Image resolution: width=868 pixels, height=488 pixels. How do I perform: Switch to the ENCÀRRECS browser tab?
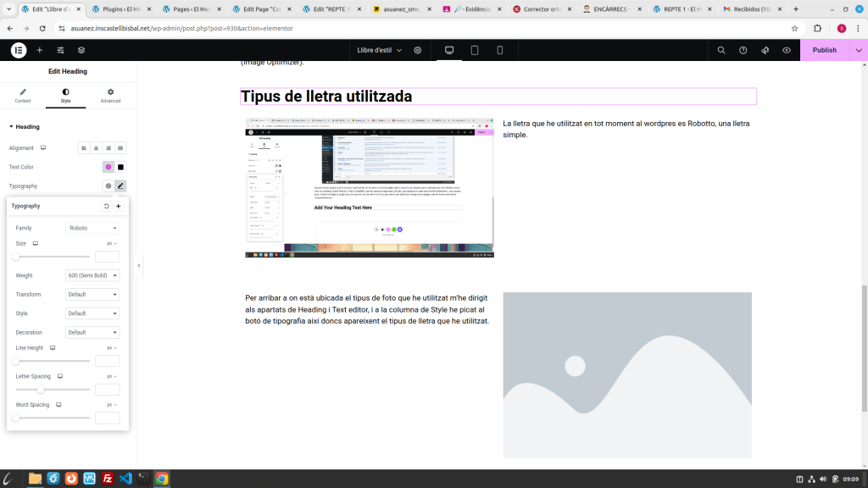(x=612, y=8)
